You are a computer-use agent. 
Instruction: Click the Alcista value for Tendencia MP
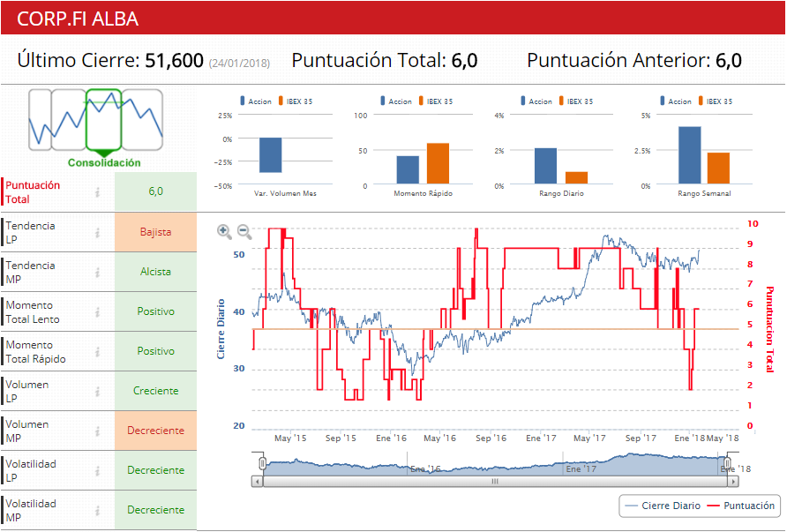coord(155,272)
